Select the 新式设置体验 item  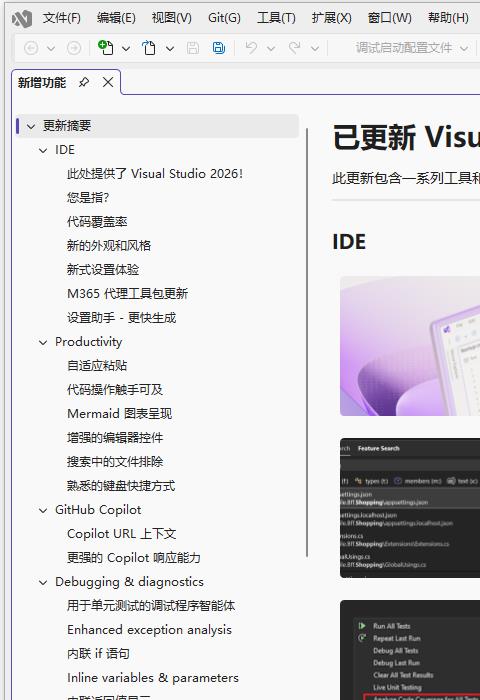103,270
